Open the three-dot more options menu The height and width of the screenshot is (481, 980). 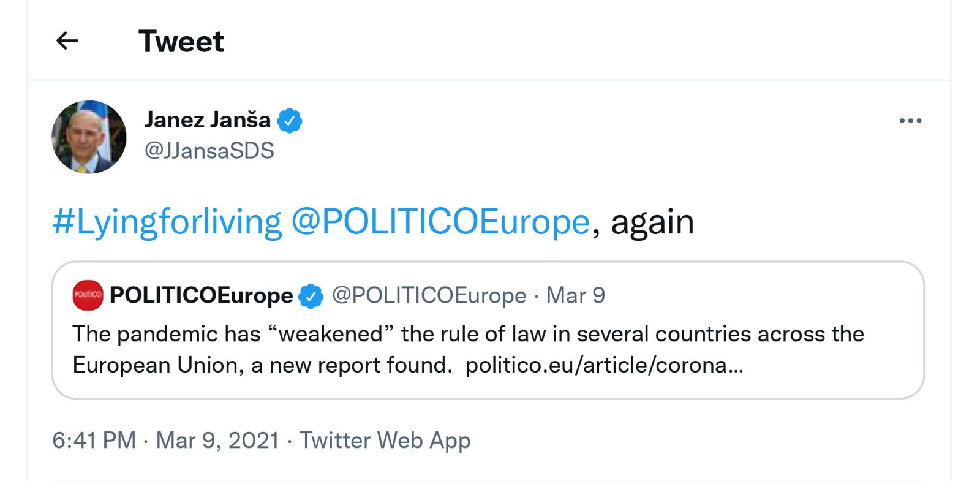click(x=910, y=121)
